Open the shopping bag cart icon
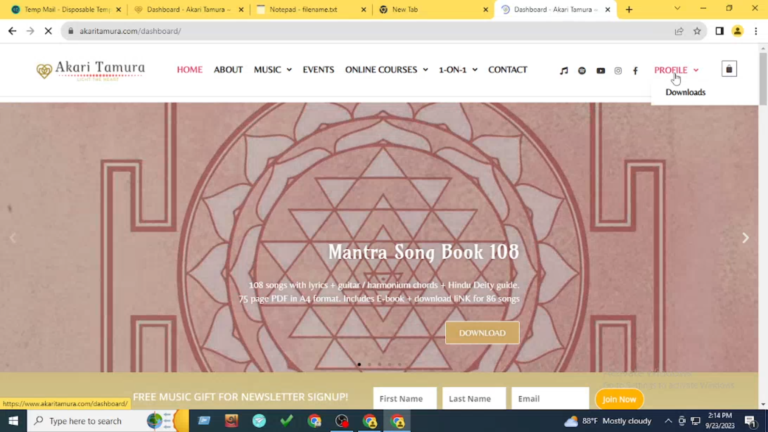Image resolution: width=768 pixels, height=432 pixels. 729,69
